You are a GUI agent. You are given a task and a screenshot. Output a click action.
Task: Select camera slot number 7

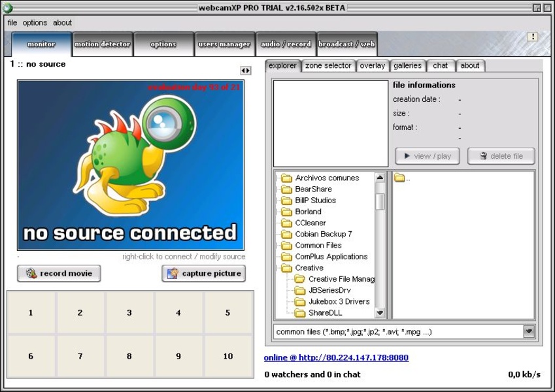click(x=80, y=356)
